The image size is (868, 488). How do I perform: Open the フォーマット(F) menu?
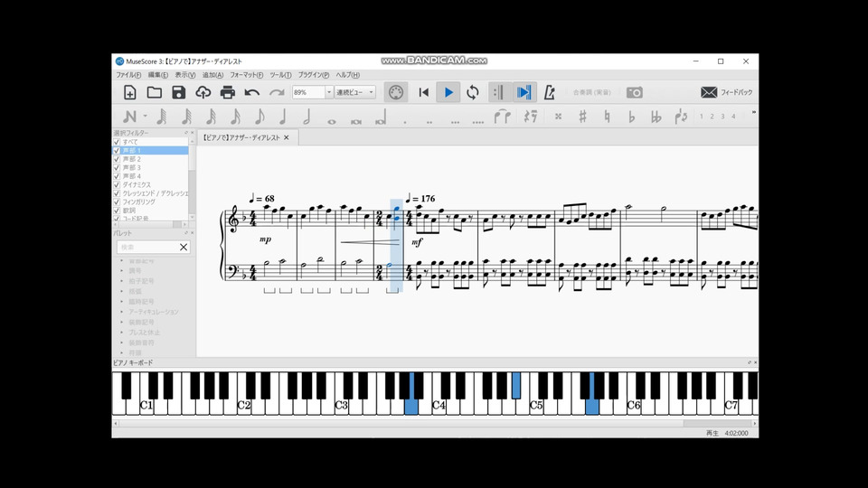pos(246,75)
